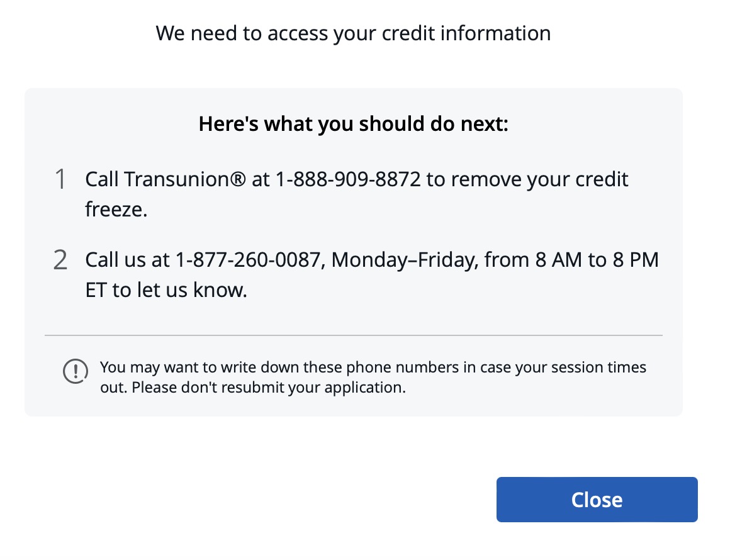Click the word "freeze." in step one
The height and width of the screenshot is (560, 730).
coord(116,210)
